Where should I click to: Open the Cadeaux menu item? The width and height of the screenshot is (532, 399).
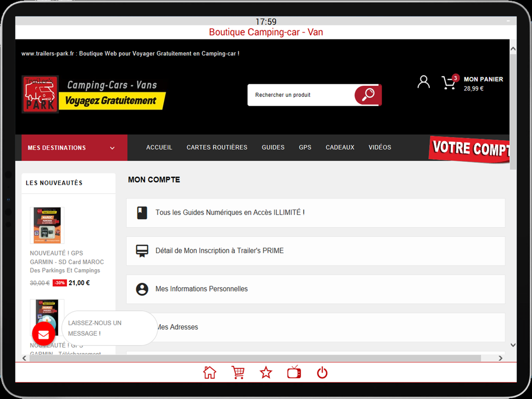340,147
